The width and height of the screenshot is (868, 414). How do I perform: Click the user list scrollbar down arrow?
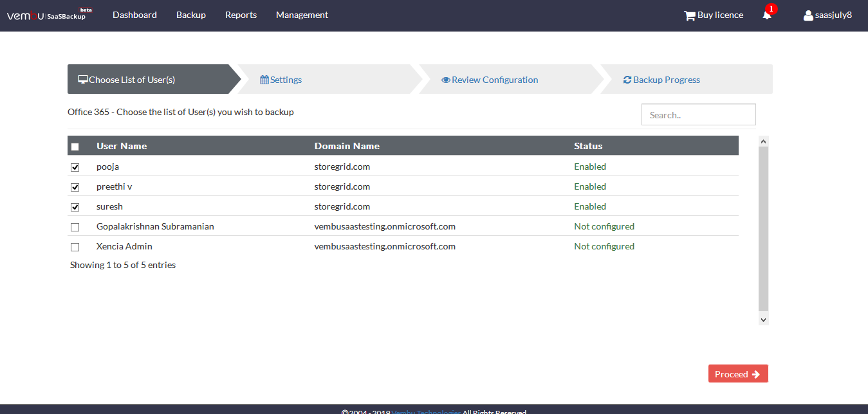point(764,319)
